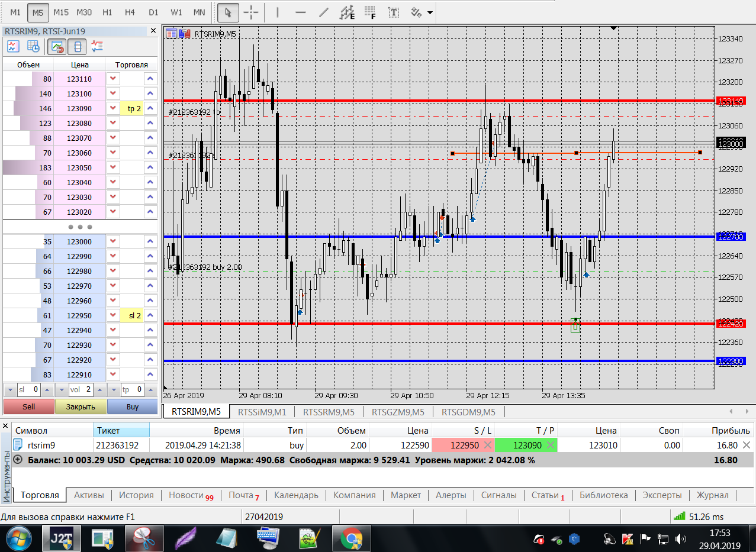The image size is (756, 552).
Task: Click the red Sell button
Action: pos(28,406)
